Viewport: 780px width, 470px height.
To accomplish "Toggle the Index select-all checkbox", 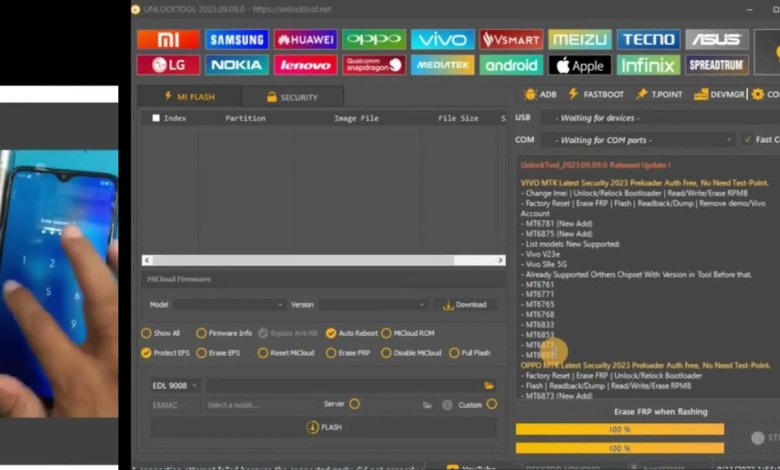I will coord(156,118).
